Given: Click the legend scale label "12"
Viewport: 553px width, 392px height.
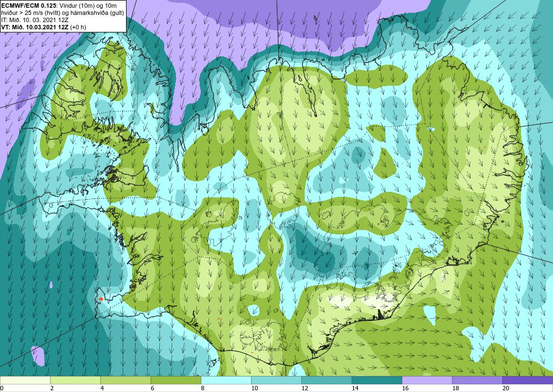Looking at the screenshot, I should [x=305, y=388].
